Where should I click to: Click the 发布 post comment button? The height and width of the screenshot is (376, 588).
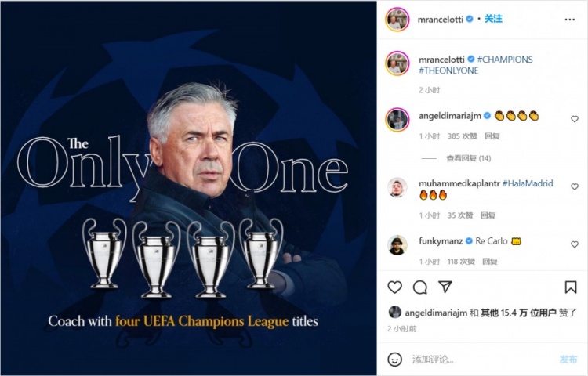point(568,359)
